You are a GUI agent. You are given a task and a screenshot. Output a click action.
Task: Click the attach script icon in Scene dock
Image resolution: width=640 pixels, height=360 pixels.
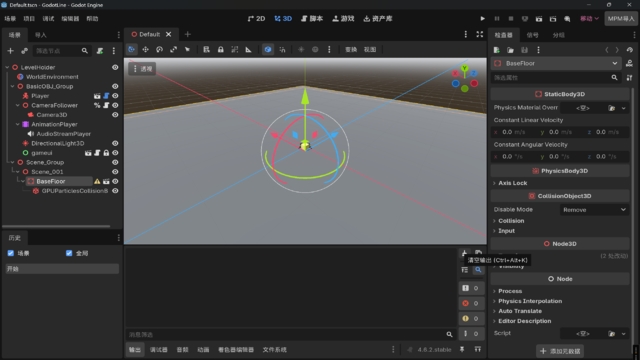pyautogui.click(x=100, y=51)
